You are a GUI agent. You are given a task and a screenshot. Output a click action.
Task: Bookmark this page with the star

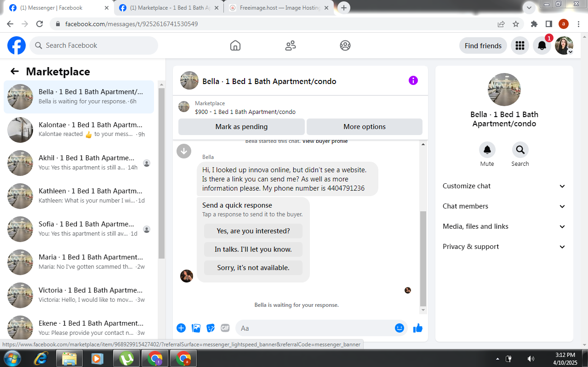click(x=516, y=24)
